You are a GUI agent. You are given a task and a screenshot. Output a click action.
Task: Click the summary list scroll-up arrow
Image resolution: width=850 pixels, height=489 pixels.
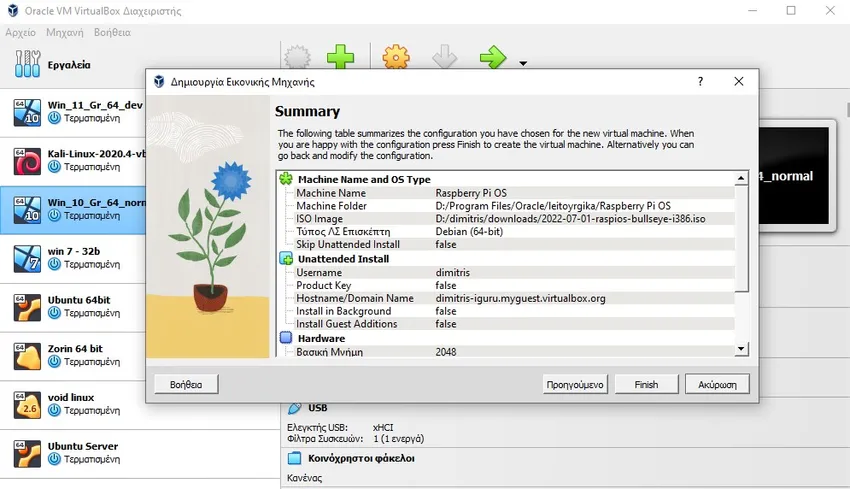click(x=741, y=178)
